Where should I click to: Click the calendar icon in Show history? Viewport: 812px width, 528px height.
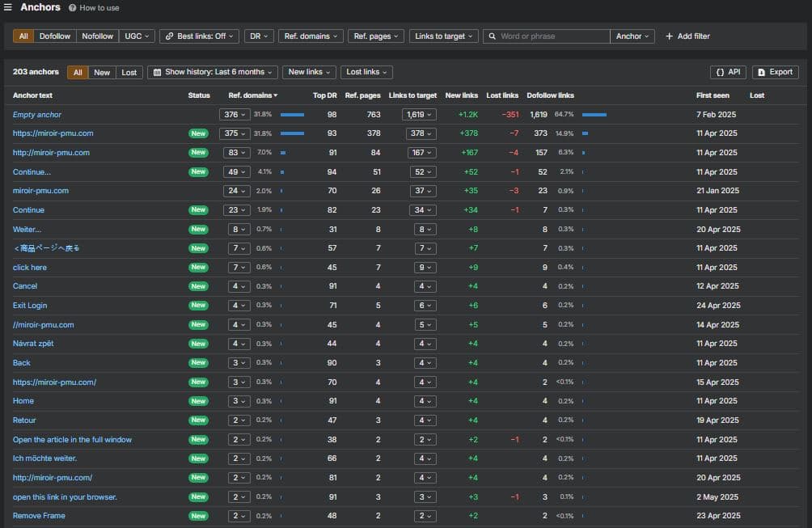tap(158, 72)
